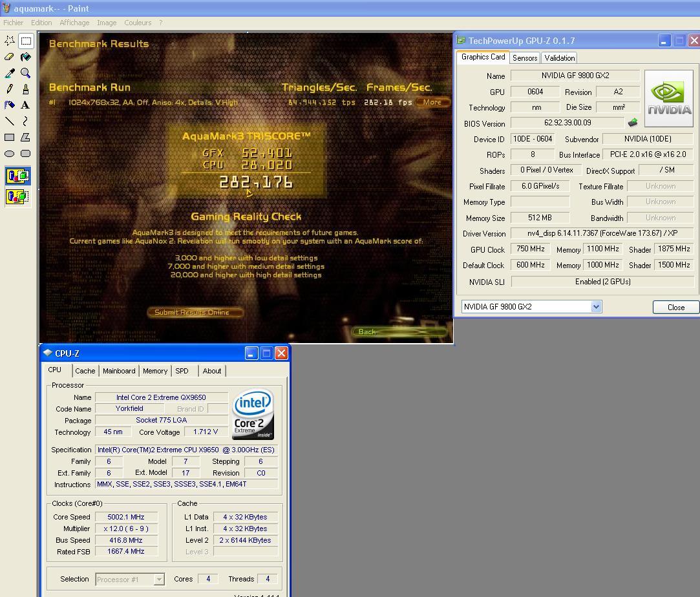Select the Free-Form Select tool in Paint
Screen dimensions: 700x597
(10, 41)
